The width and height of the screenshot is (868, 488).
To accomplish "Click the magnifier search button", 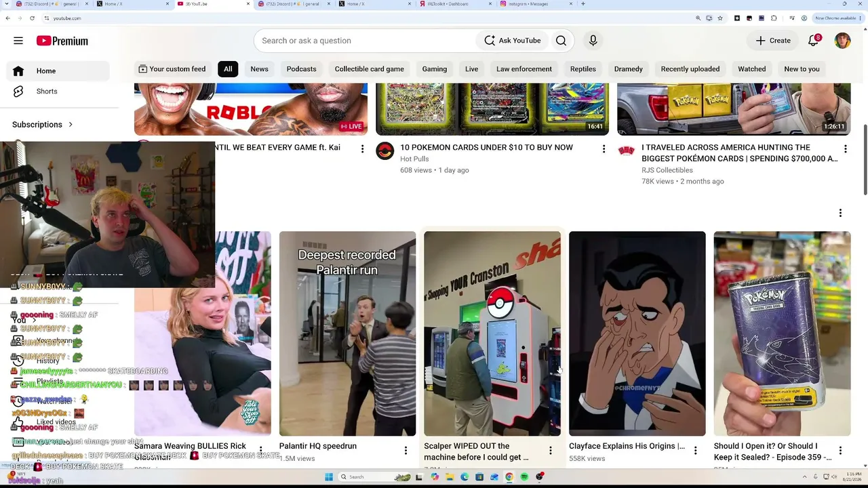I will click(561, 41).
